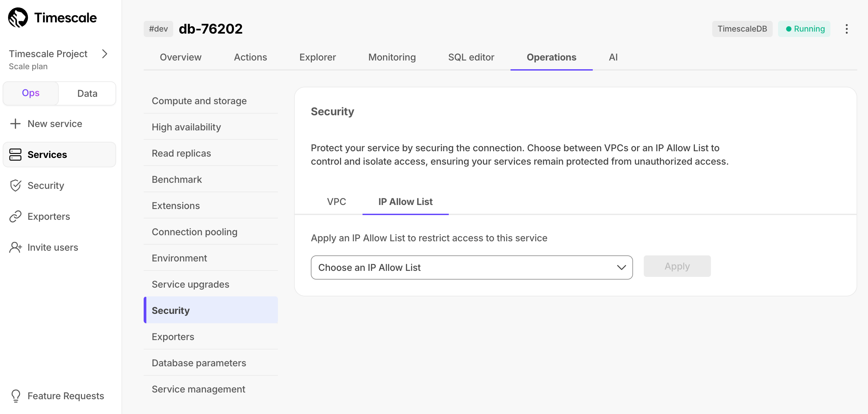Click the Timescale Project name
The image size is (868, 414).
click(x=48, y=54)
